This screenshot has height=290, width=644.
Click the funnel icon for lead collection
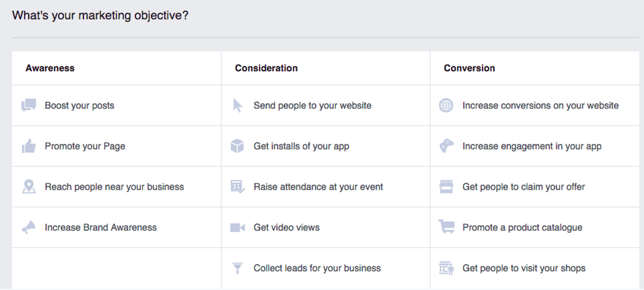coord(237,268)
